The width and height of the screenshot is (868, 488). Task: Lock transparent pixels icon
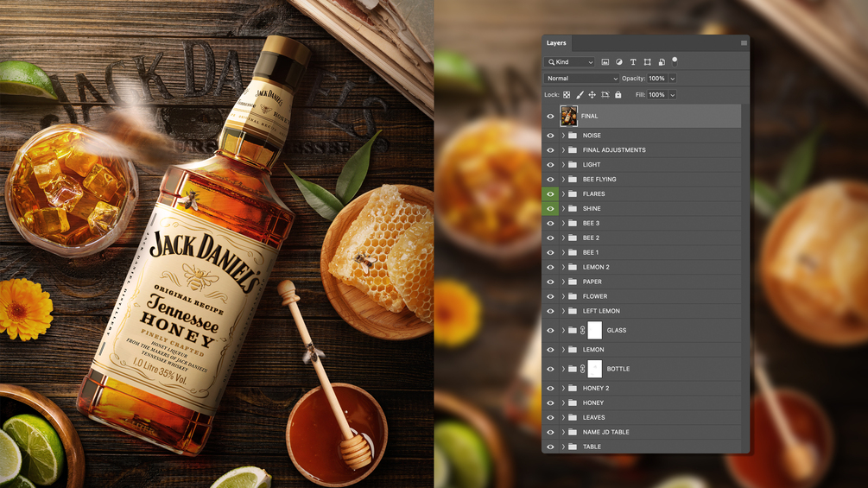coord(567,95)
